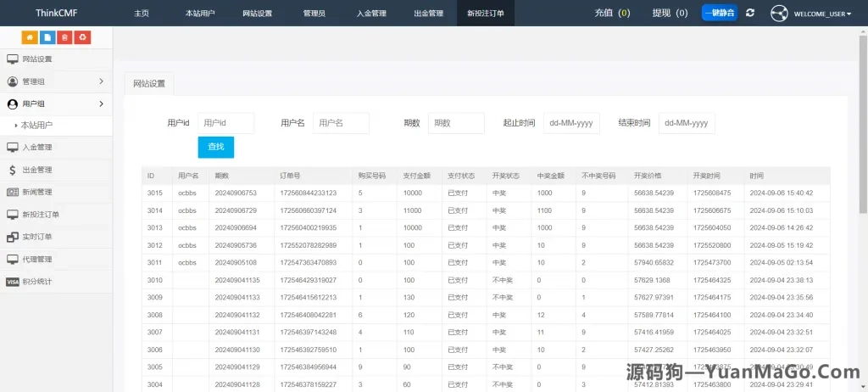Image resolution: width=868 pixels, height=392 pixels.
Task: Click the 结束时间 date field
Action: pyautogui.click(x=687, y=123)
